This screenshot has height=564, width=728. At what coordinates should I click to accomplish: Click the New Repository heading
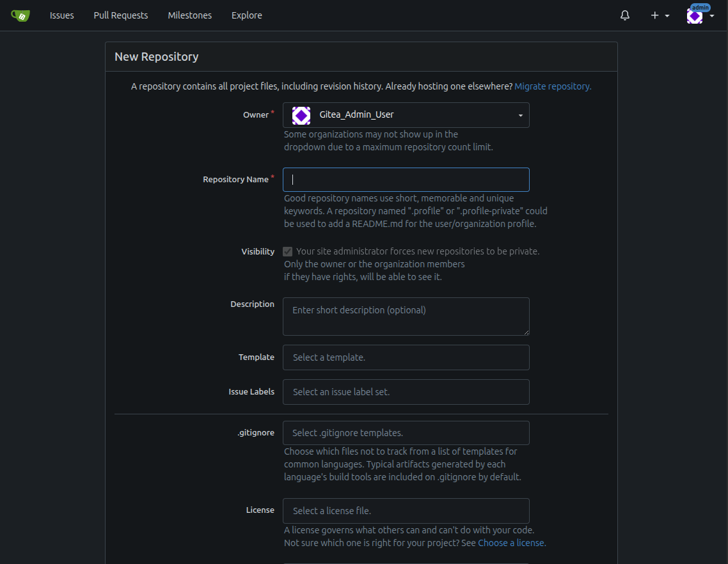point(157,57)
